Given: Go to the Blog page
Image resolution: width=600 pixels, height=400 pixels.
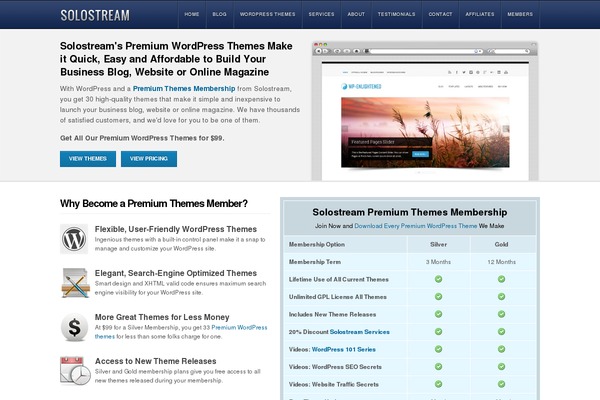Looking at the screenshot, I should tap(220, 14).
